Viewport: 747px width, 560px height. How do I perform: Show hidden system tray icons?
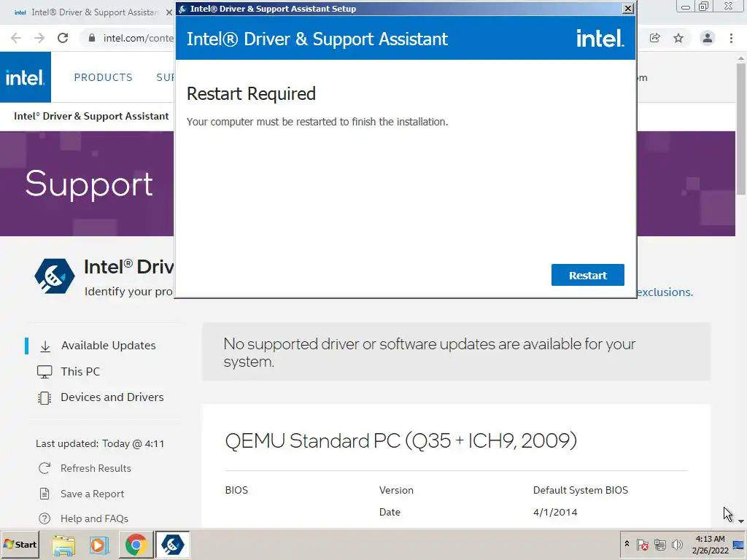pos(627,544)
